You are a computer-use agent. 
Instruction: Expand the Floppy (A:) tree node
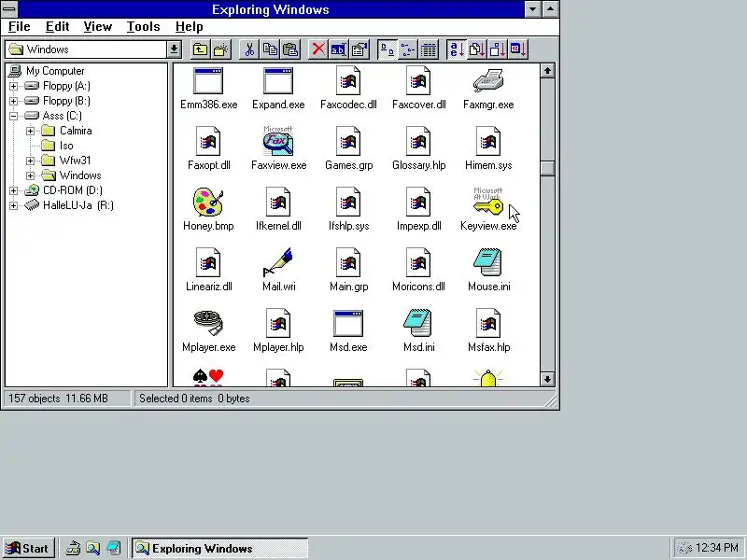tap(13, 86)
